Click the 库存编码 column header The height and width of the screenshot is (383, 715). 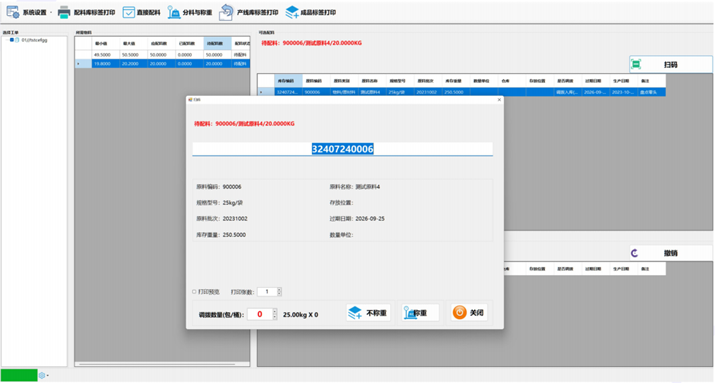tap(288, 81)
